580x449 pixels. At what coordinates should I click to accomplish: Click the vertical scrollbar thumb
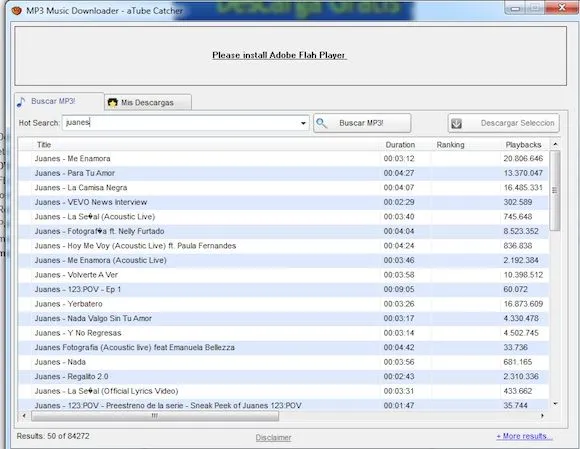[x=555, y=190]
